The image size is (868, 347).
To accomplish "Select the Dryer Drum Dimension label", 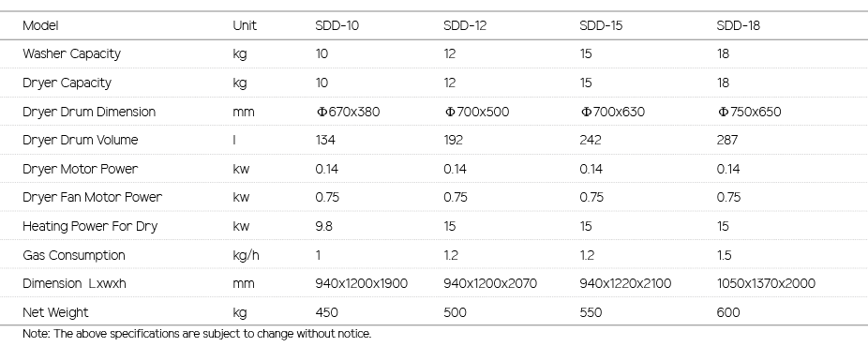I will click(x=89, y=112).
